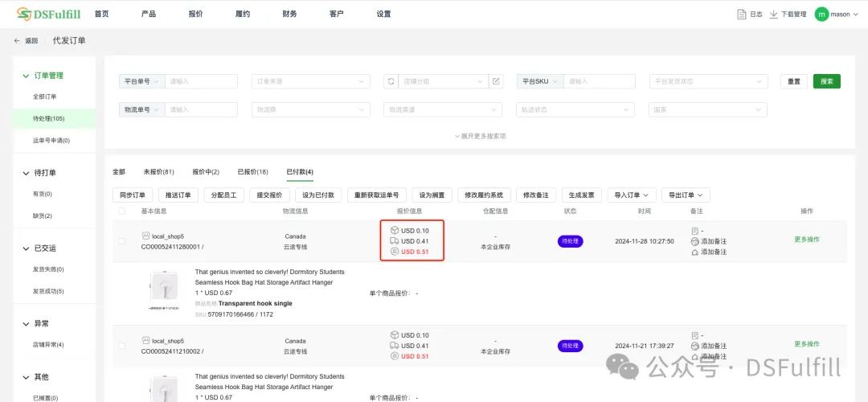Click first order's product thumbnail
The height and width of the screenshot is (402, 868).
click(165, 293)
